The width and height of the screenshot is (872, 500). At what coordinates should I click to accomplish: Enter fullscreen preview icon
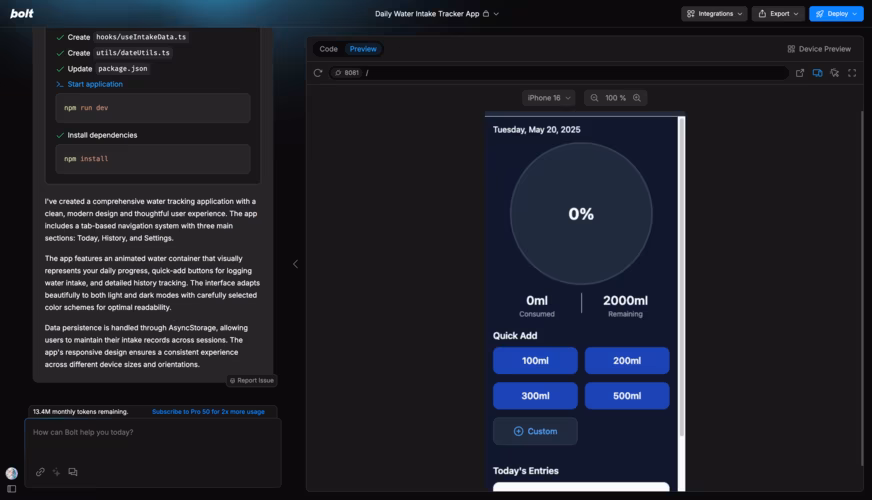pyautogui.click(x=852, y=73)
